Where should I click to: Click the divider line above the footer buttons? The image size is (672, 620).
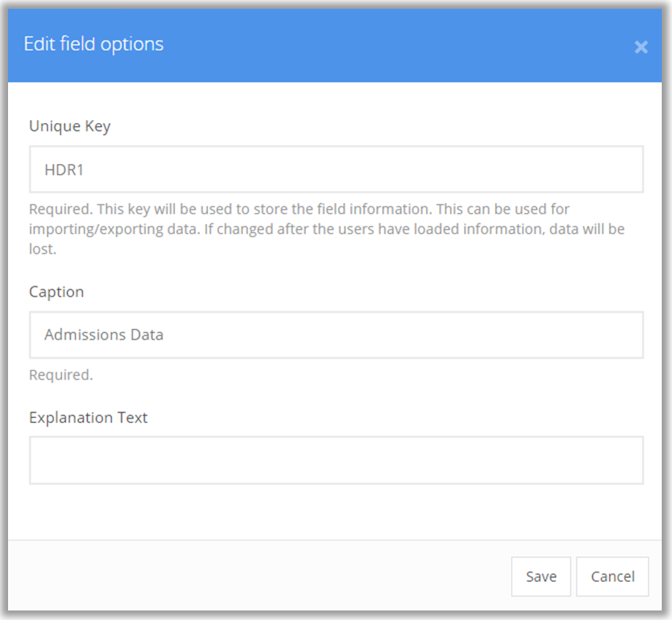pyautogui.click(x=336, y=540)
